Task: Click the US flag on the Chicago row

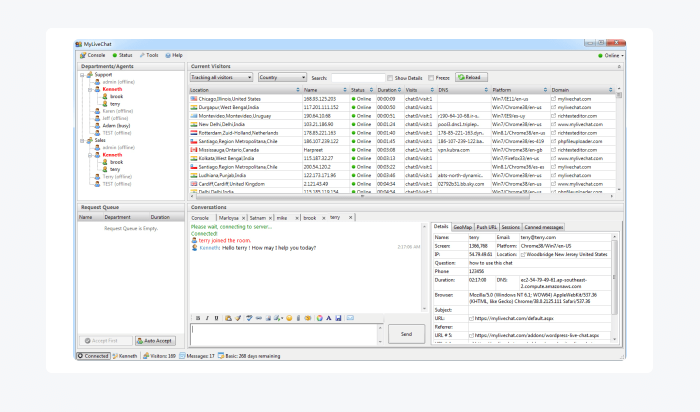Action: [194, 99]
